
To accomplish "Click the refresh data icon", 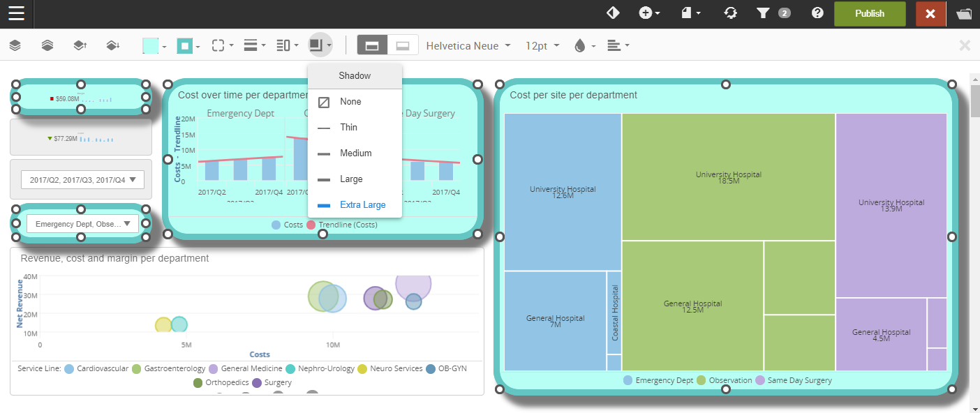I will tap(730, 13).
